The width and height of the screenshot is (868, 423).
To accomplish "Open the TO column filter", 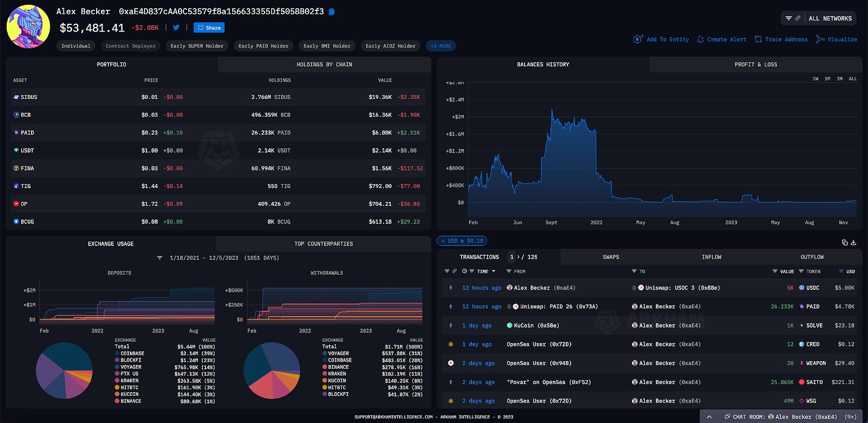I will coord(634,271).
